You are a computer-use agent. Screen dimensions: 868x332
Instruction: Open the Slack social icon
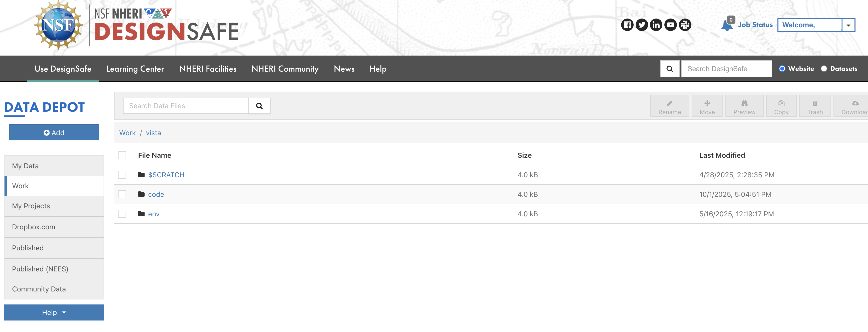tap(685, 25)
